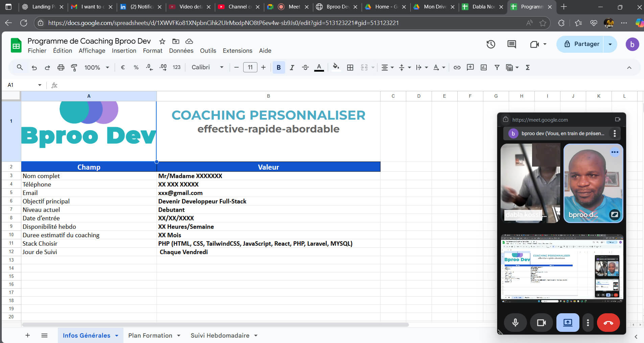644x343 pixels.
Task: Click the print icon
Action: pos(61,68)
